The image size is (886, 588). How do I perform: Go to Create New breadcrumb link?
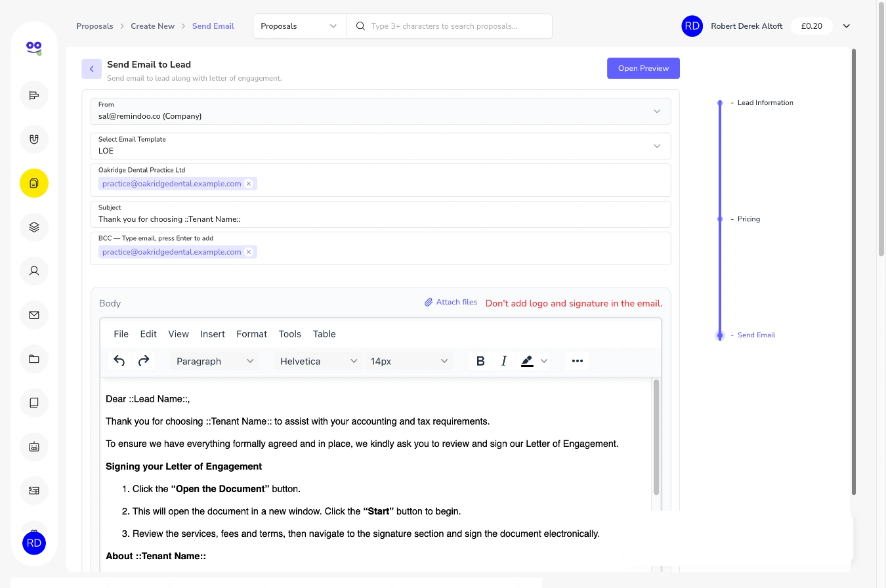click(x=153, y=26)
